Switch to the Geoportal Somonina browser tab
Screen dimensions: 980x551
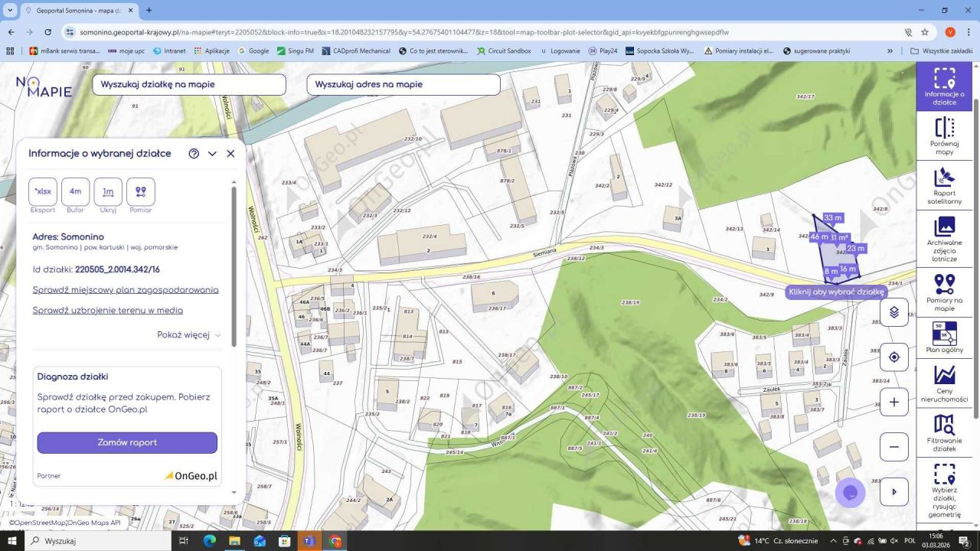point(77,11)
